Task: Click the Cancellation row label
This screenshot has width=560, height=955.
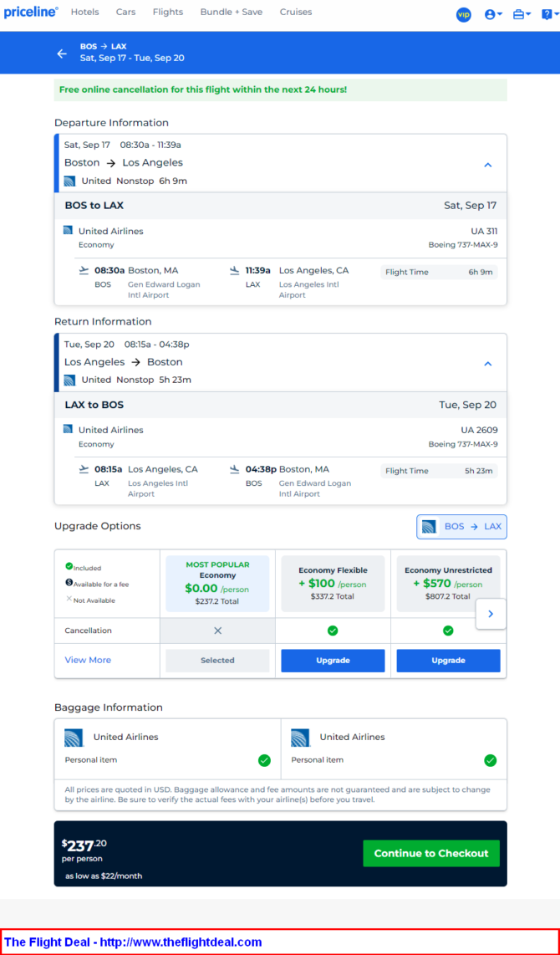Action: pyautogui.click(x=89, y=631)
